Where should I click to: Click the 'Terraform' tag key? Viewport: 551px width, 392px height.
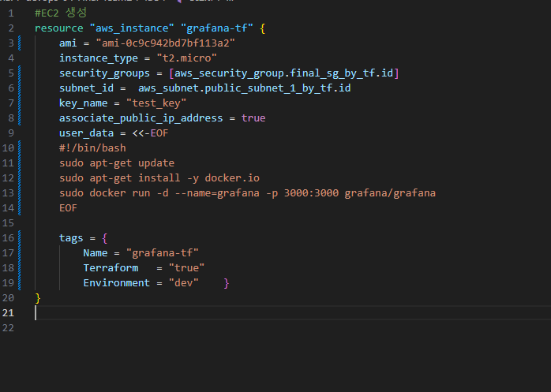click(x=111, y=268)
